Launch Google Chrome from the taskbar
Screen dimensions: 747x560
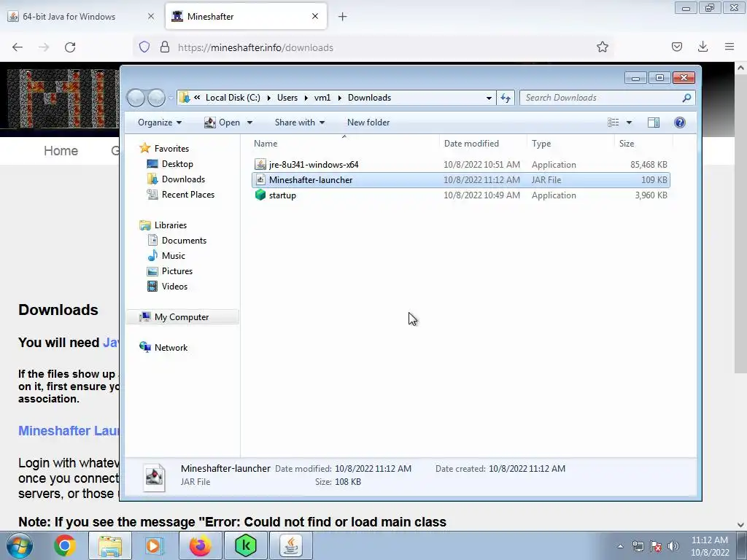64,545
